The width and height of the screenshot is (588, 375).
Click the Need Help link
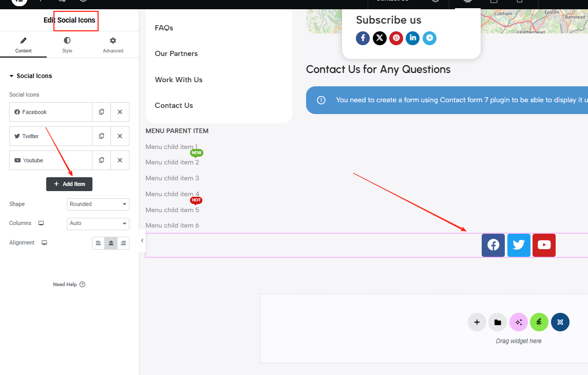69,284
